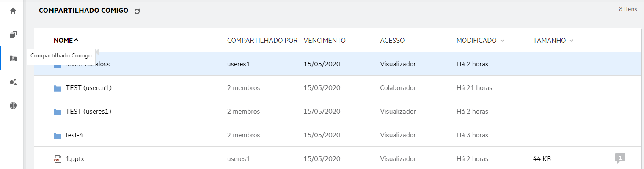The height and width of the screenshot is (169, 644).
Task: Open the Home icon in sidebar
Action: 13,11
